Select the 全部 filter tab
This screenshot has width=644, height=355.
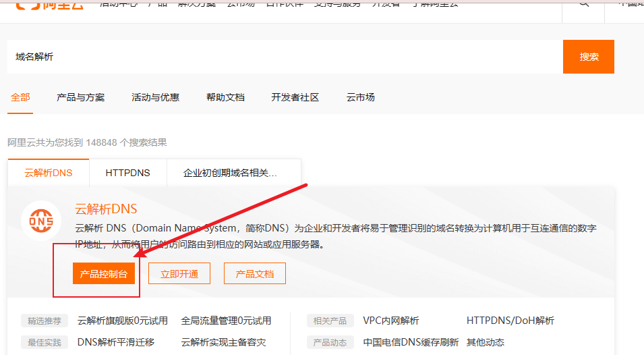[20, 97]
